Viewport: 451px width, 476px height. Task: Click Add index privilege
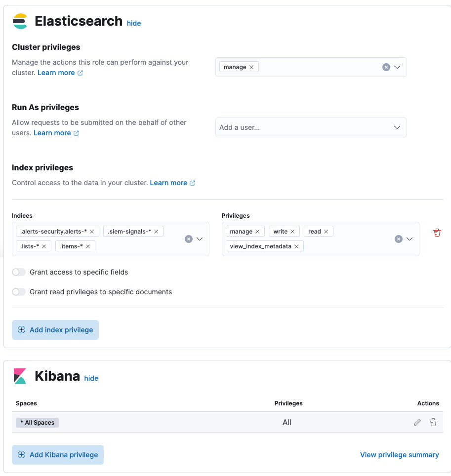point(55,329)
